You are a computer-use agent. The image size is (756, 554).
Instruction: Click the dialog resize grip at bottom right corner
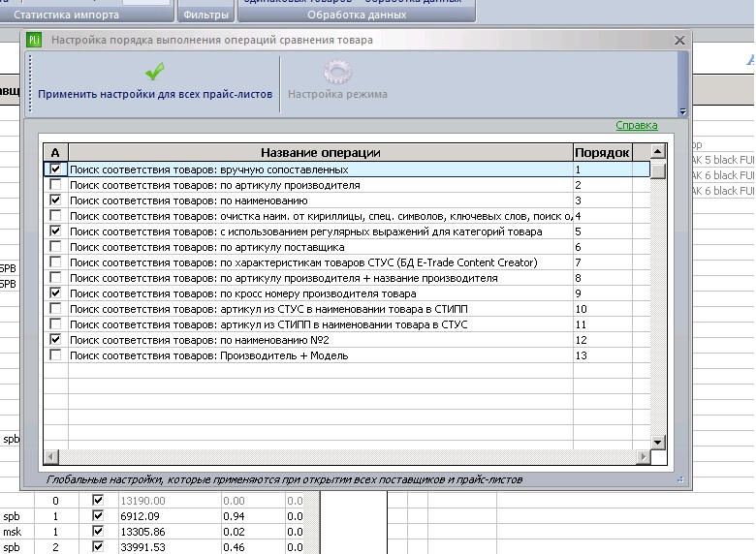(680, 479)
